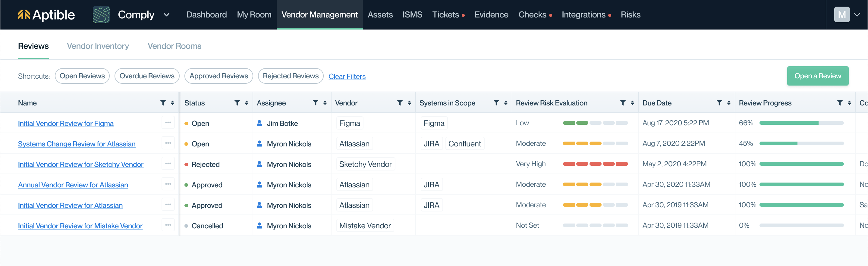Viewport: 868px width, 266px height.
Task: Open Annual Vendor Review for Atlassian
Action: pos(73,185)
